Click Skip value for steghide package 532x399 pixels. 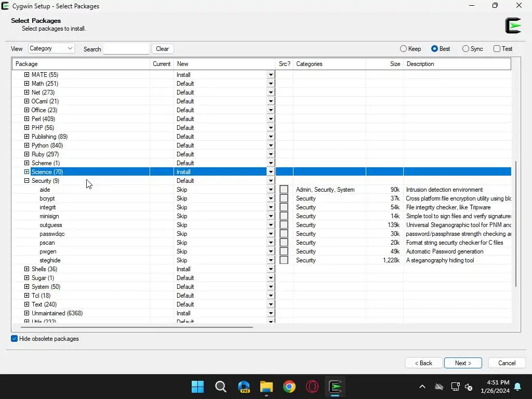(182, 260)
